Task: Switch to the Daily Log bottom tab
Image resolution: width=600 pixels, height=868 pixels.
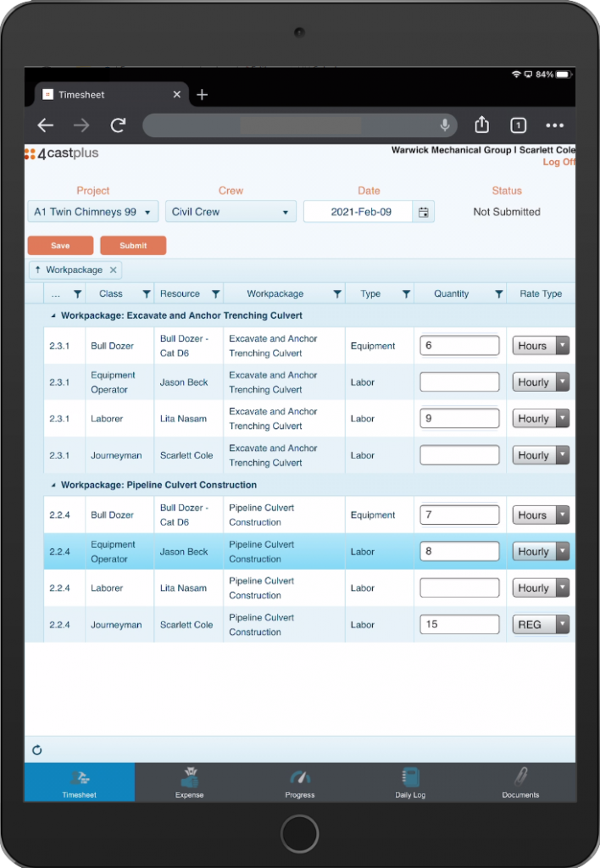Action: (x=410, y=782)
